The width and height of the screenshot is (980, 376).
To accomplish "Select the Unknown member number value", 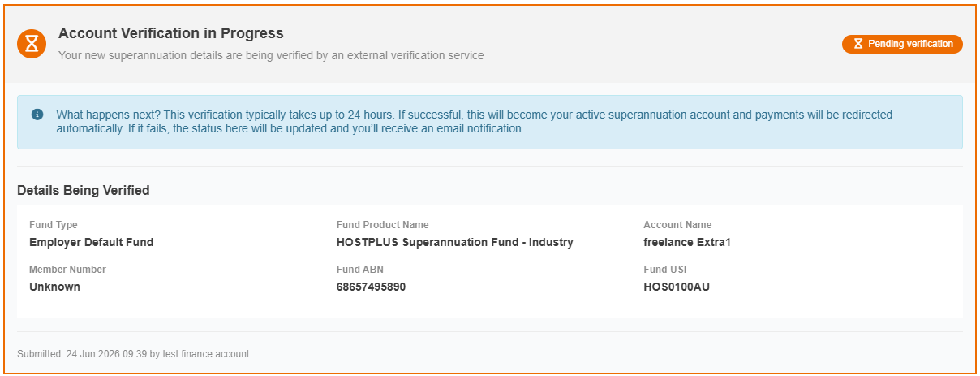I will [x=54, y=287].
